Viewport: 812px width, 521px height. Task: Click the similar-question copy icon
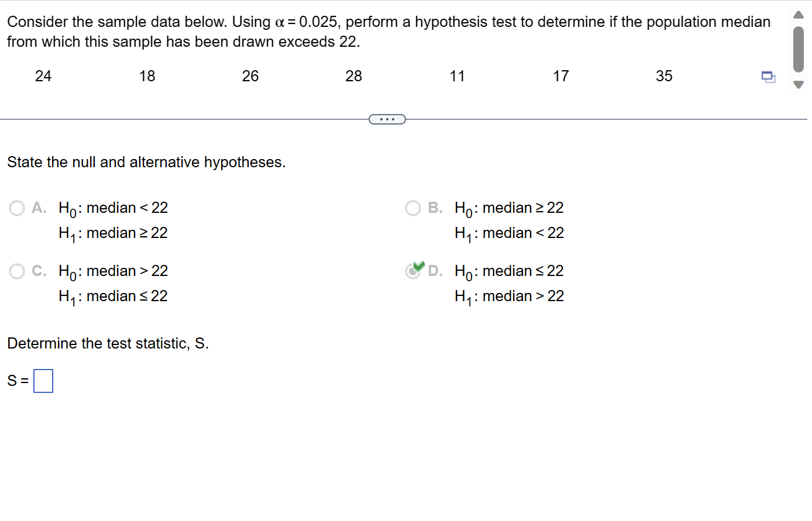point(769,77)
